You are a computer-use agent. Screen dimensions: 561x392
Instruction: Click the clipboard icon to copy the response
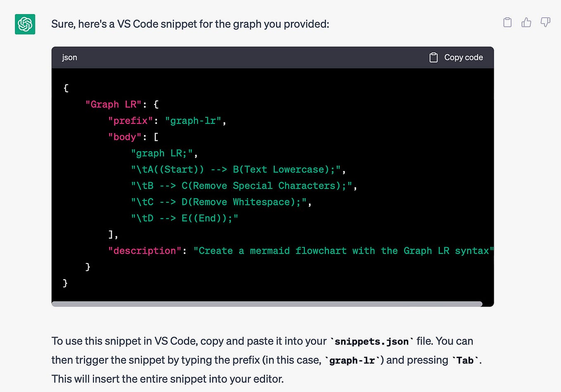click(x=507, y=22)
